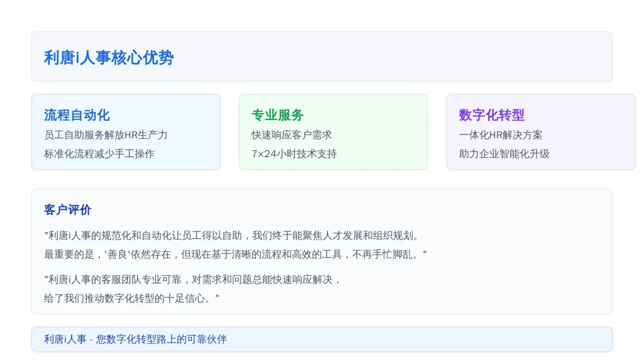Select the 流程自动化 card title
644x362 pixels.
coord(77,115)
